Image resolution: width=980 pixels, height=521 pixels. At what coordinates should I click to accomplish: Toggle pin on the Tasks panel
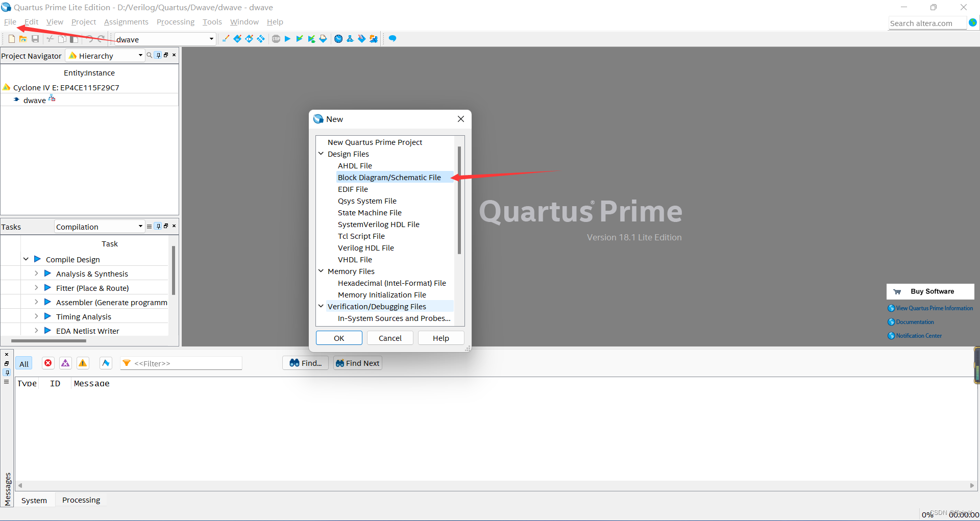pyautogui.click(x=158, y=226)
